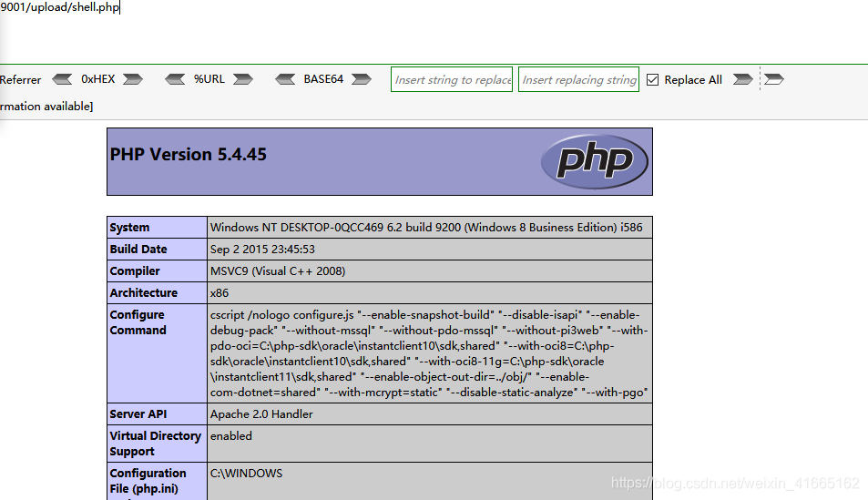This screenshot has width=868, height=500.
Task: Click the 'Server API' row label
Action: pos(138,414)
